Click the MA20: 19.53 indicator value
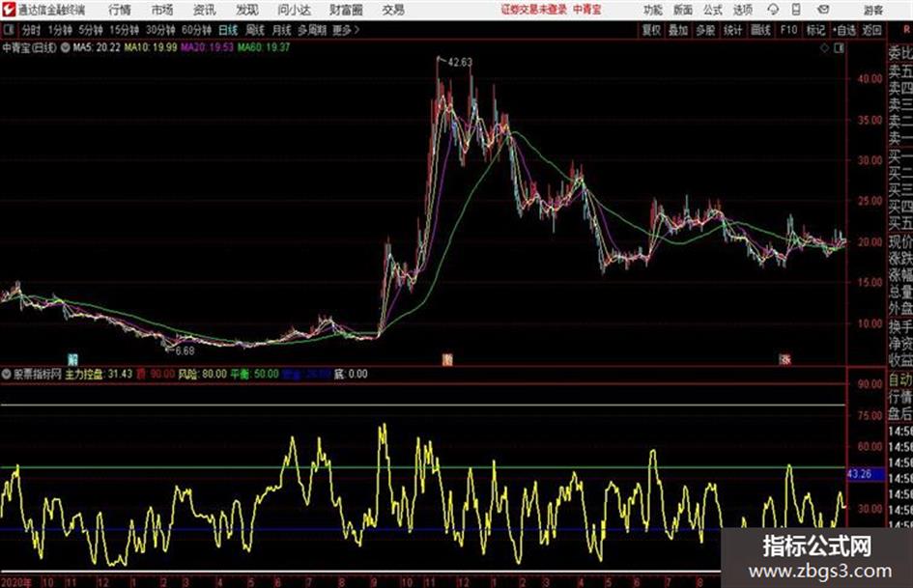This screenshot has width=913, height=588. pos(208,47)
